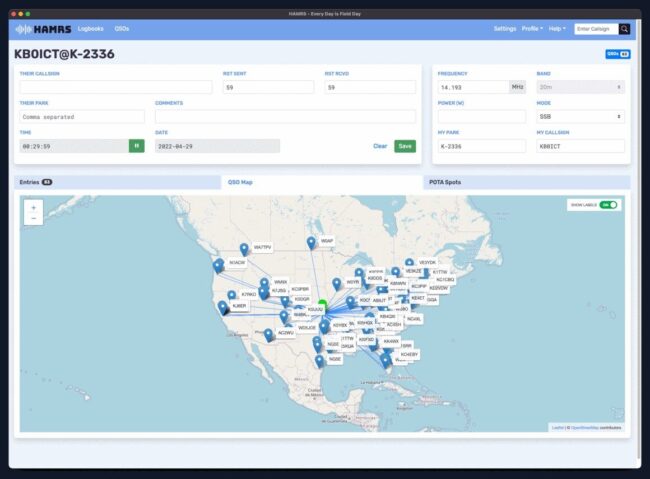The height and width of the screenshot is (479, 650).
Task: Click the green Save button
Action: 405,146
